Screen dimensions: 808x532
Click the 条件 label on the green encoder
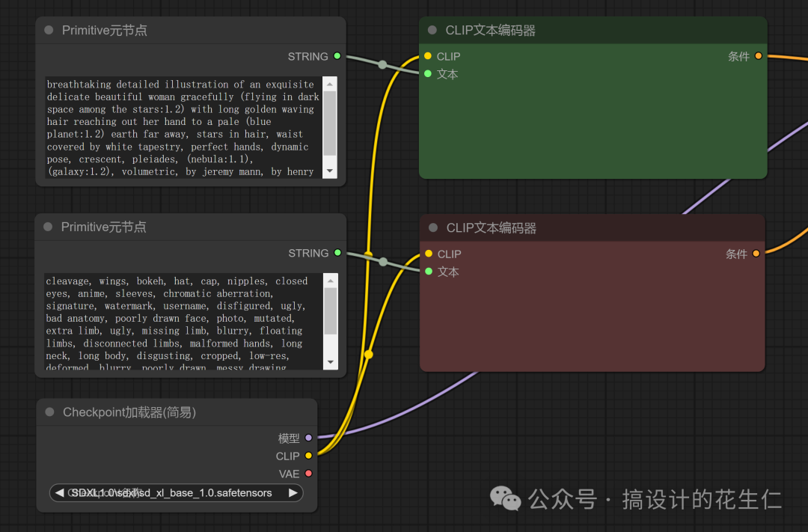[x=738, y=56]
